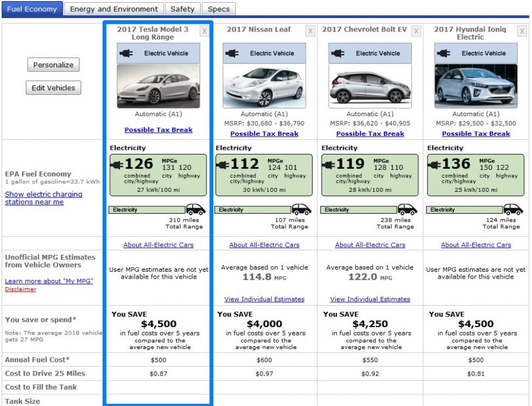Click the Nissan Leaf Electricity range bar

coord(253,210)
